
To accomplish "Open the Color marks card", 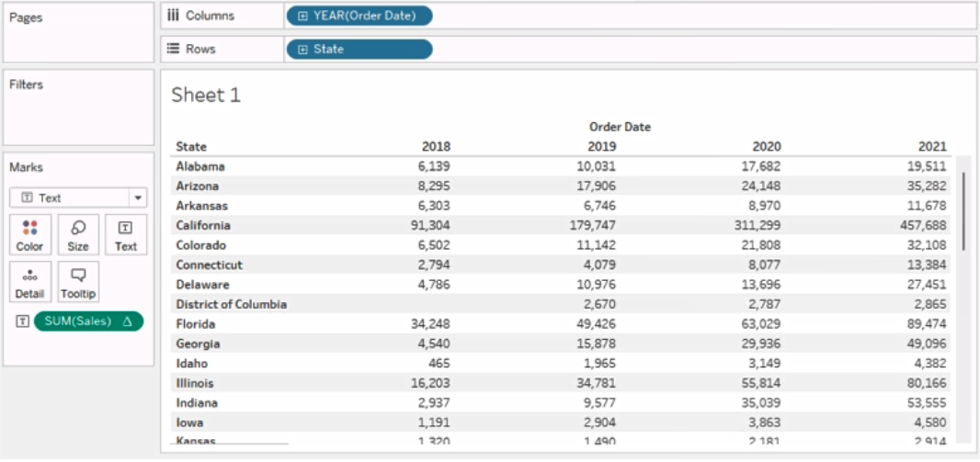I will (x=30, y=235).
